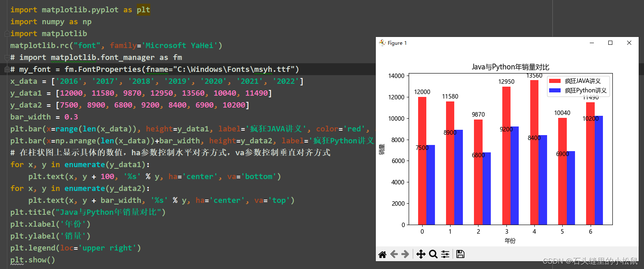
Task: Close the Figure 1 window
Action: tap(629, 43)
